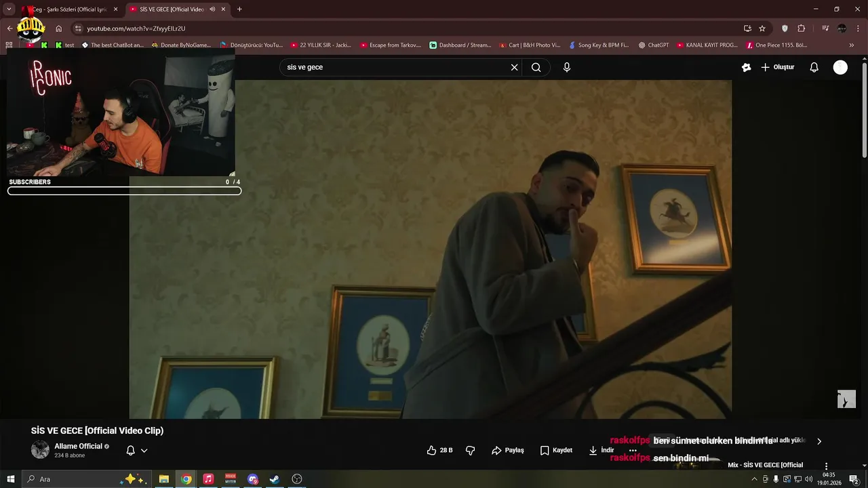The width and height of the screenshot is (868, 488).
Task: Start a voice search with the microphone
Action: [x=566, y=67]
